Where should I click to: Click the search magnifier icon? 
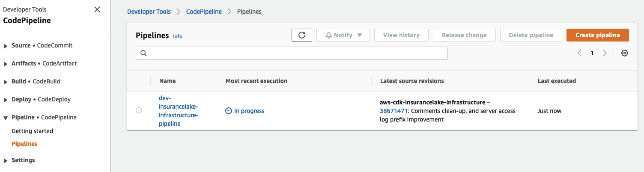coord(143,53)
